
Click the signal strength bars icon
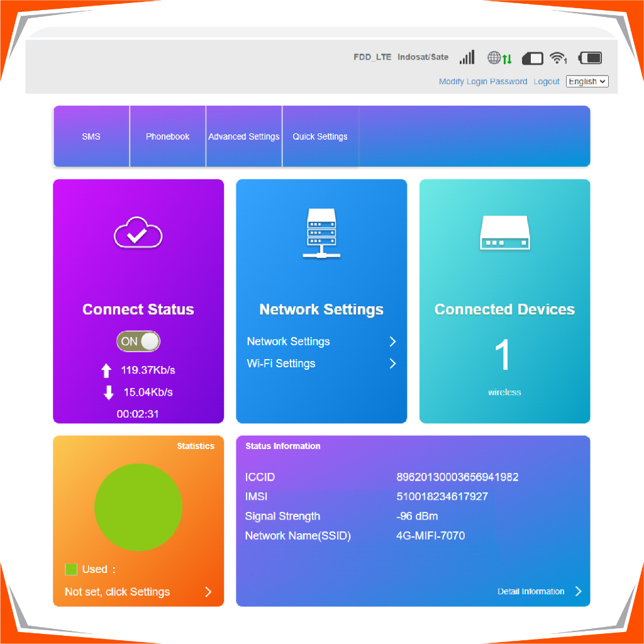(467, 58)
